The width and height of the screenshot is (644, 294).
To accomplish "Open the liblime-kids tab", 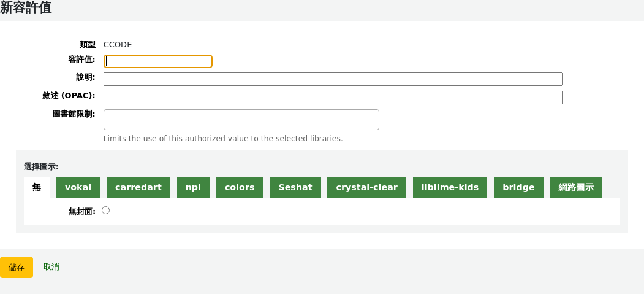I will [x=450, y=188].
